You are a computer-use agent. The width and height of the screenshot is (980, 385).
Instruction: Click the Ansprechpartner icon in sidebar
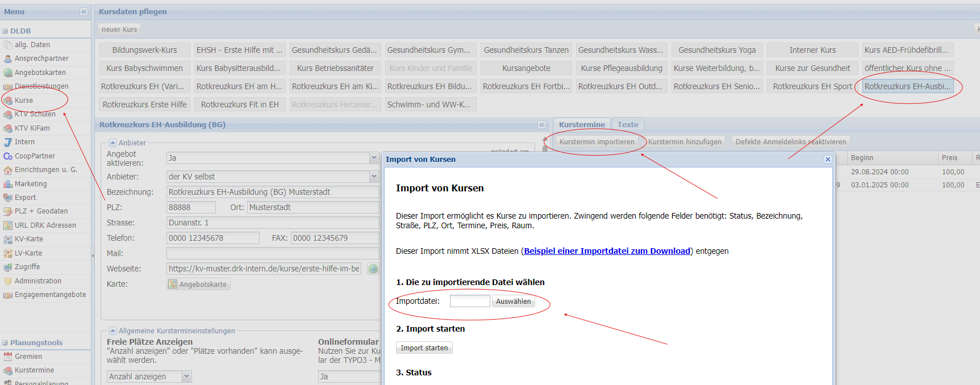click(x=7, y=58)
